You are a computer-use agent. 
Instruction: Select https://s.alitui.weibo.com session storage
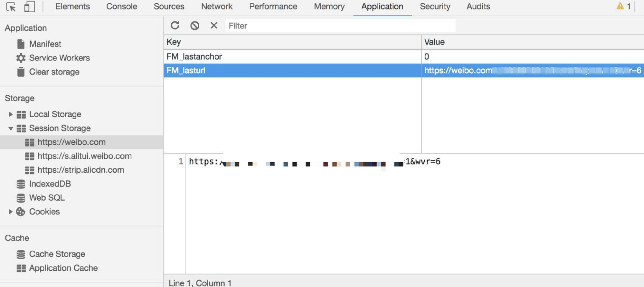coord(84,156)
